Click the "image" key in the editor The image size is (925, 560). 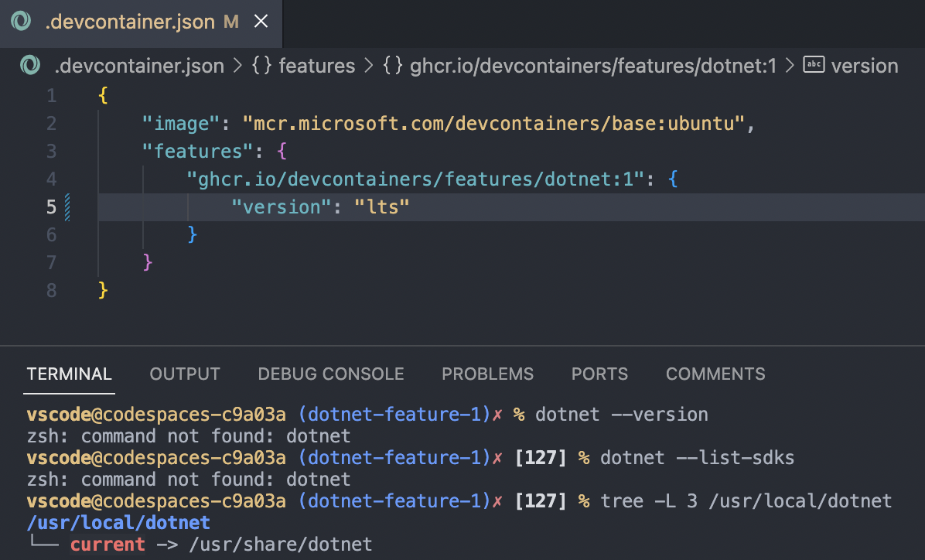[x=181, y=123]
